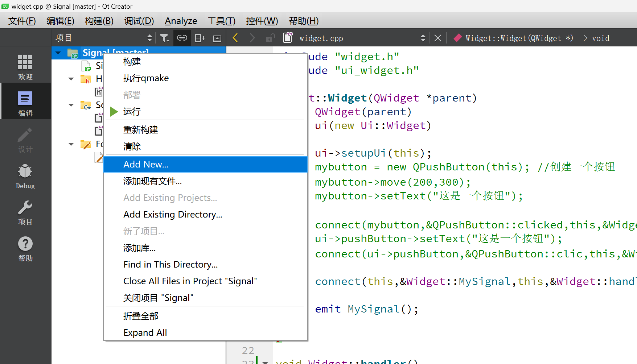Screen dimensions: 637x364
Task: Collapse the Sources folder node
Action: click(71, 105)
